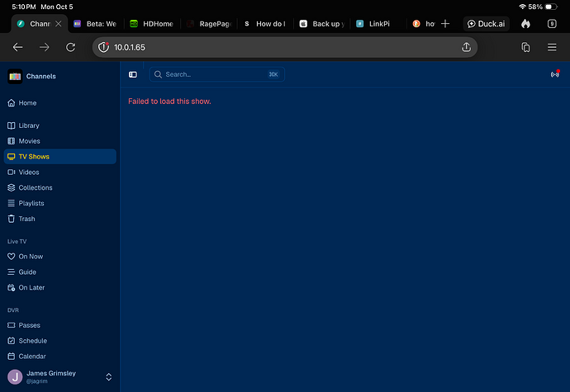Toggle the sidebar panel icon
Viewport: 570px width, 392px height.
point(133,74)
